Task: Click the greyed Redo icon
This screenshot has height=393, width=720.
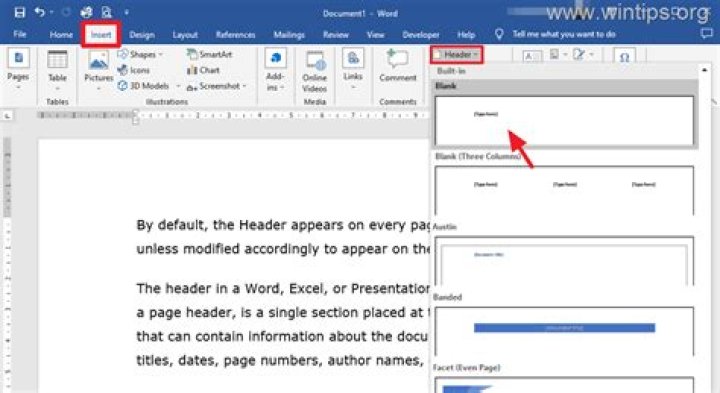Action: point(67,12)
